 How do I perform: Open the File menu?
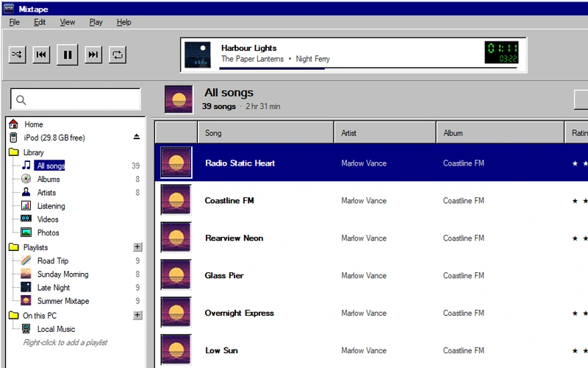pyautogui.click(x=14, y=22)
